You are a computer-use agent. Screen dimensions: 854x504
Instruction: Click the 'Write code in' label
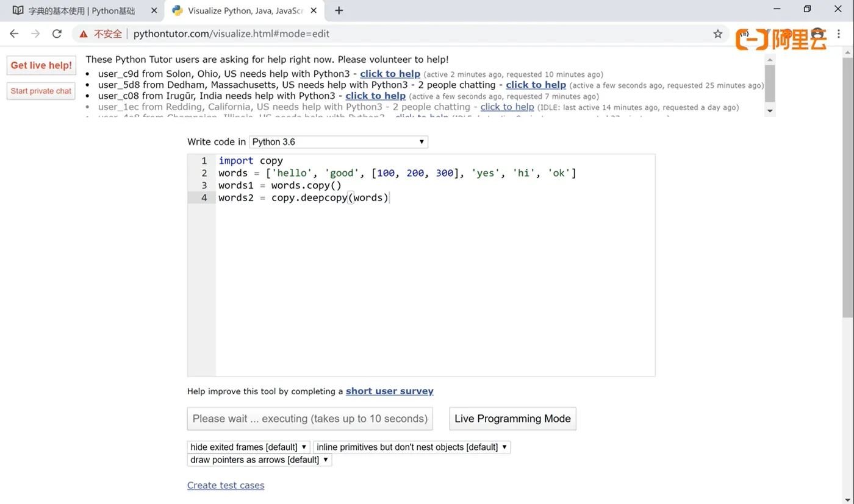pyautogui.click(x=217, y=142)
